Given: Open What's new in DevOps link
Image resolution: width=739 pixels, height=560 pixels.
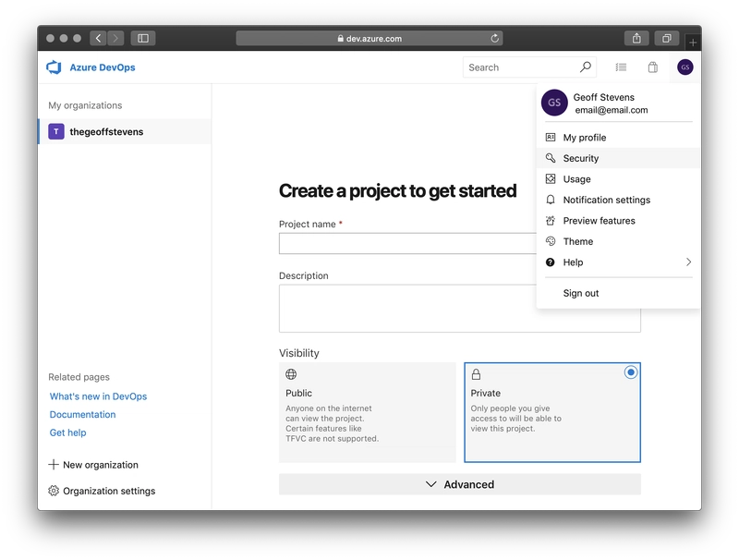Looking at the screenshot, I should tap(98, 396).
